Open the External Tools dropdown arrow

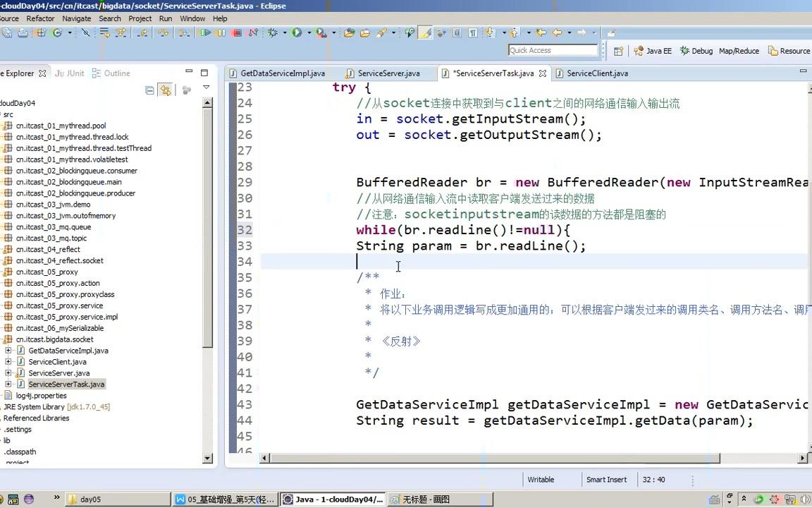click(334, 33)
